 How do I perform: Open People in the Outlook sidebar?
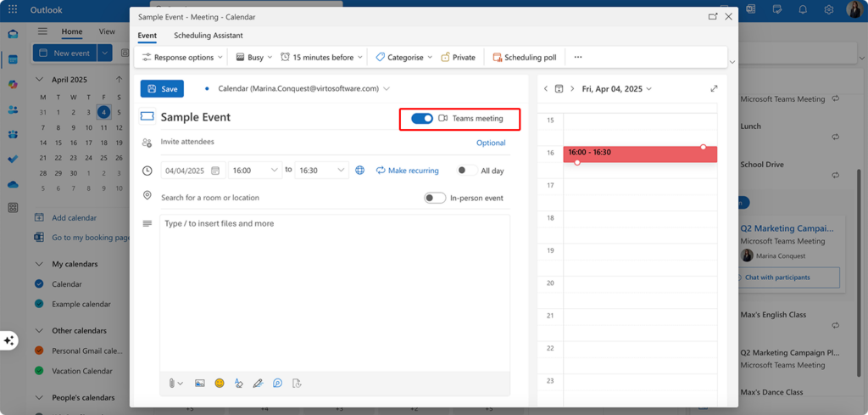point(13,109)
